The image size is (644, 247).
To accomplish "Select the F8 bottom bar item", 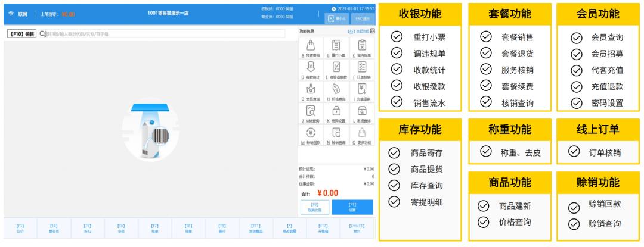I will [188, 229].
